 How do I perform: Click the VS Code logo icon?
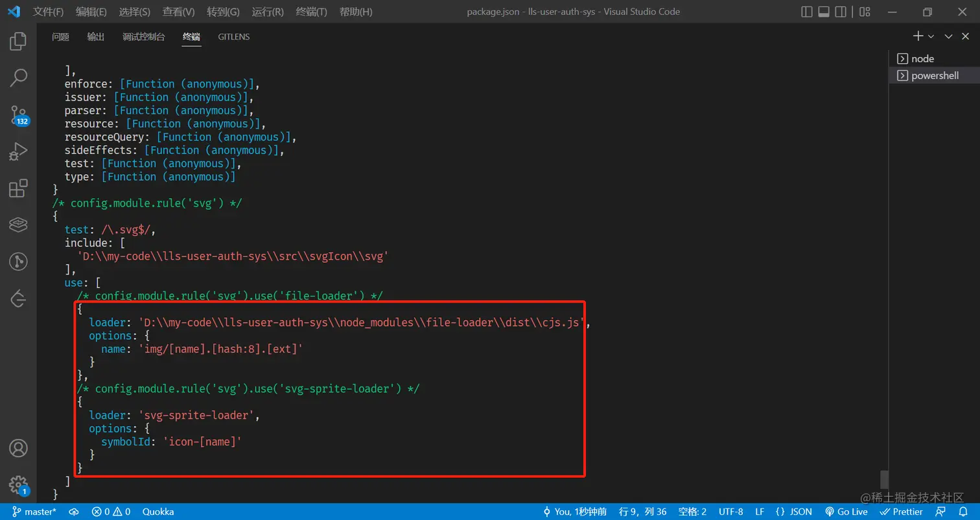pyautogui.click(x=14, y=12)
